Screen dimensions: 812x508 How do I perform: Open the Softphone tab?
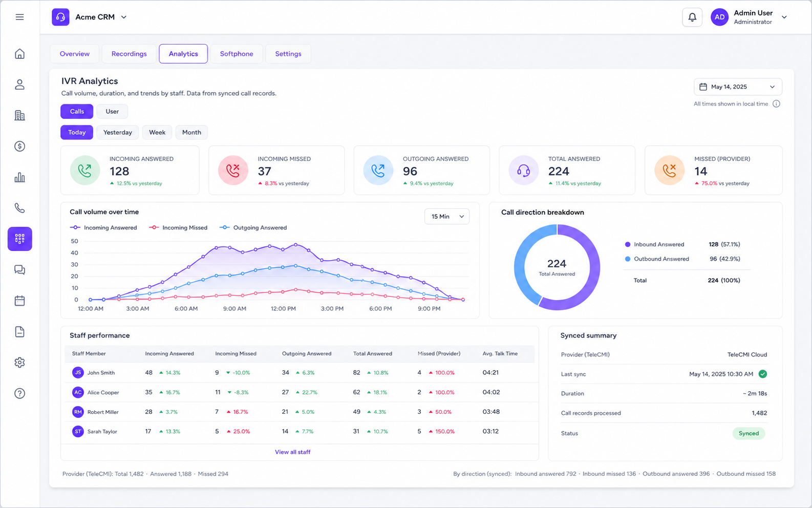pyautogui.click(x=237, y=54)
